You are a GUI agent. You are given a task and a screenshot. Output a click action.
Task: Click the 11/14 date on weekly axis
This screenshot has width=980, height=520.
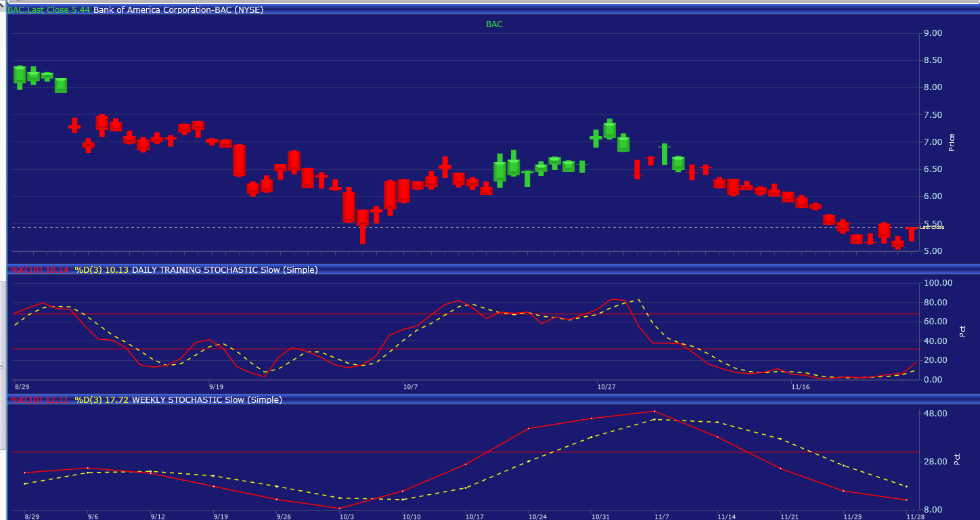(x=728, y=517)
